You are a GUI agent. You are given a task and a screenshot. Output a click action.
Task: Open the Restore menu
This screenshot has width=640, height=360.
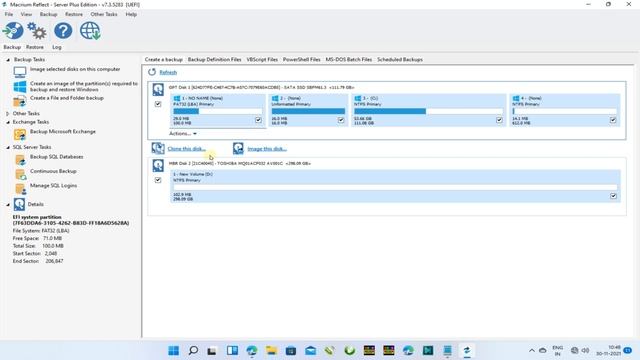point(74,14)
